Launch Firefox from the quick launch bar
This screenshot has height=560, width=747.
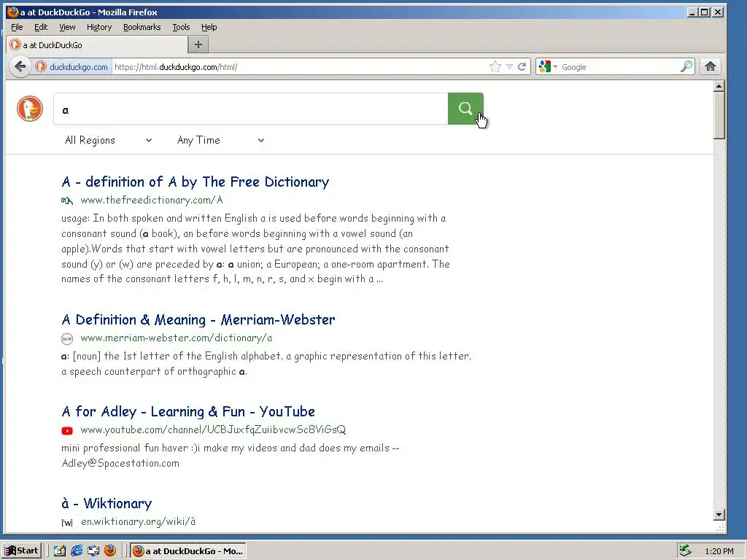pyautogui.click(x=110, y=551)
